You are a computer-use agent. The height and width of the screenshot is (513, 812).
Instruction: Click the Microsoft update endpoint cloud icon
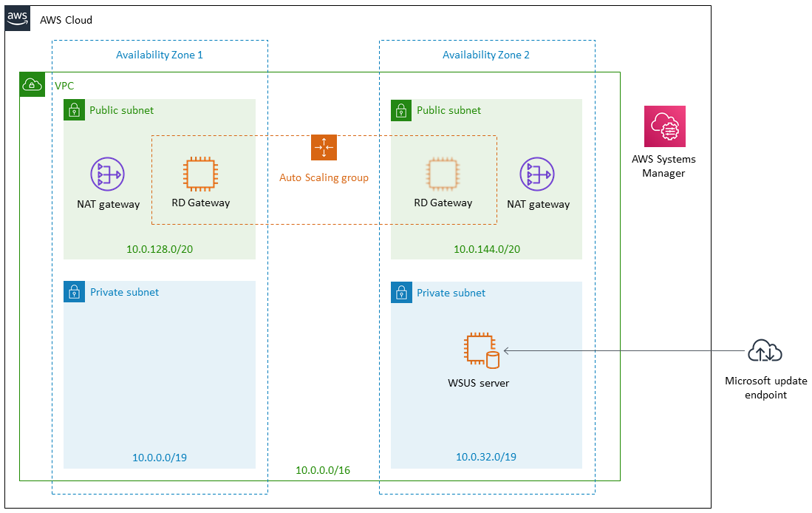[765, 351]
